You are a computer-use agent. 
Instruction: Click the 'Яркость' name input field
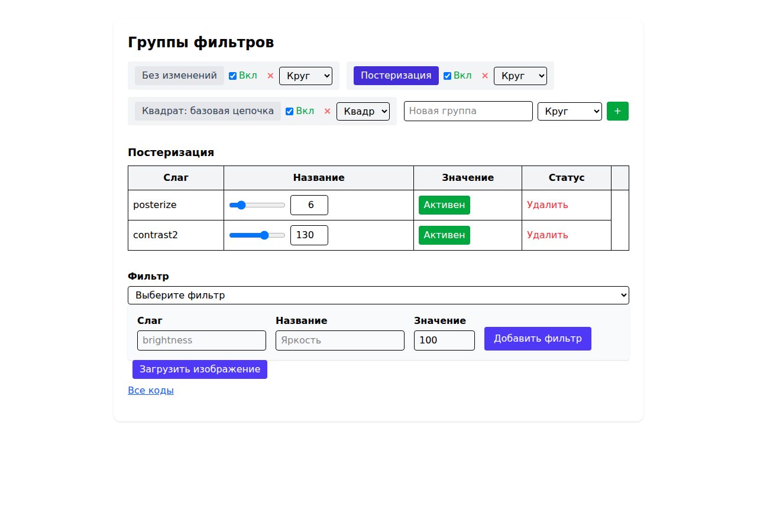coord(340,340)
